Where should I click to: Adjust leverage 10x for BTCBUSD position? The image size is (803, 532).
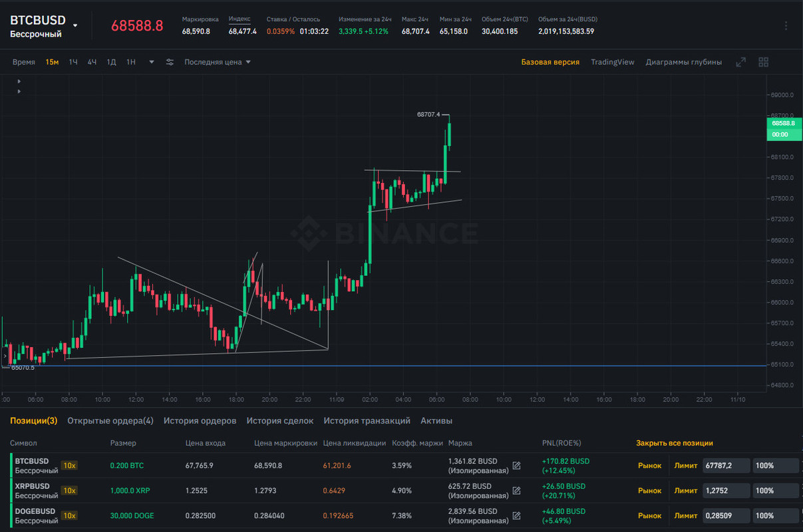[69, 465]
